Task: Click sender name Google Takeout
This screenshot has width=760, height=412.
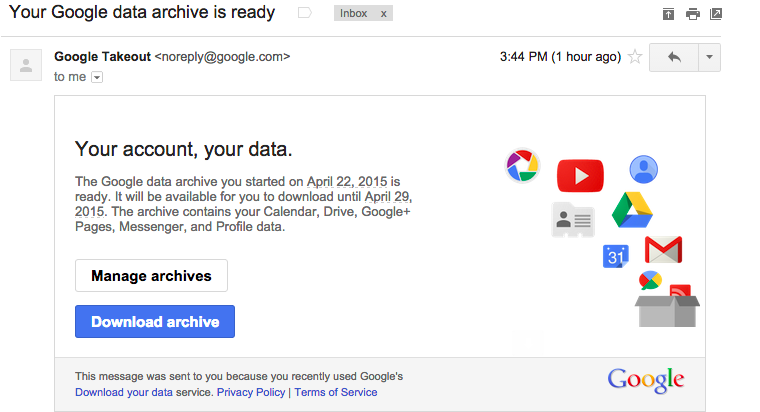Action: click(102, 57)
